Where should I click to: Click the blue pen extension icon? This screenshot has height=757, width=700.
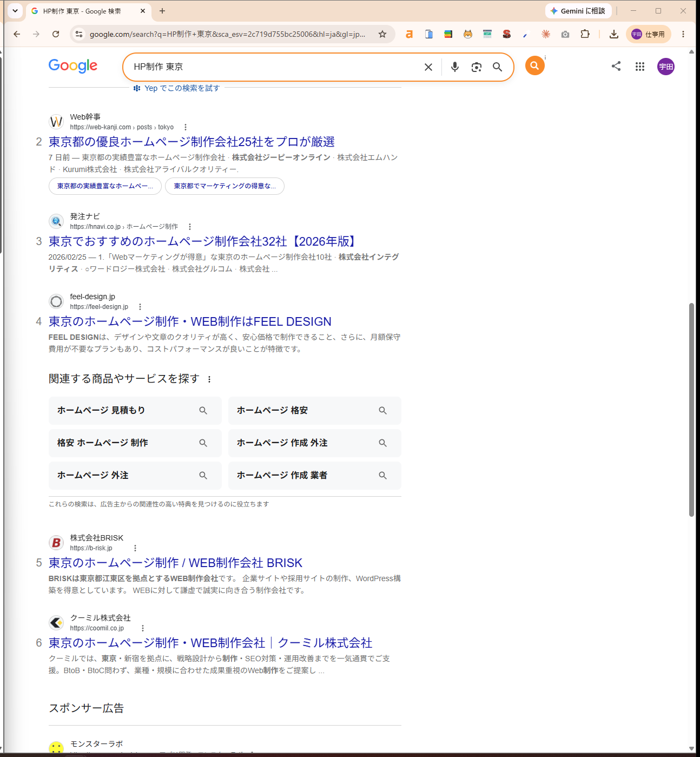click(x=525, y=35)
